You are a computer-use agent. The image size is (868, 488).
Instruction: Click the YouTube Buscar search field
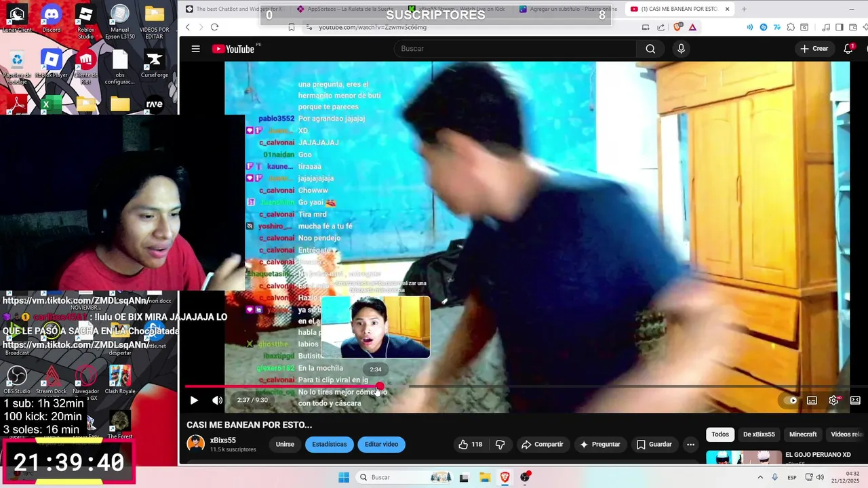pos(515,49)
